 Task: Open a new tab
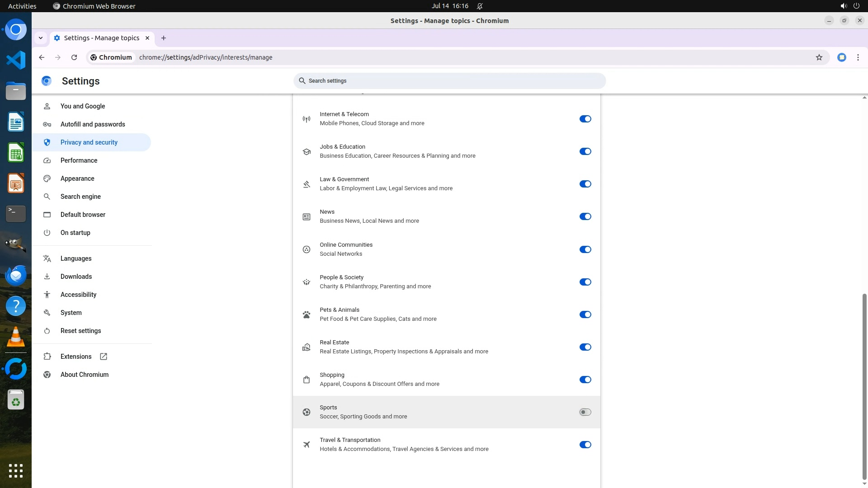click(164, 38)
